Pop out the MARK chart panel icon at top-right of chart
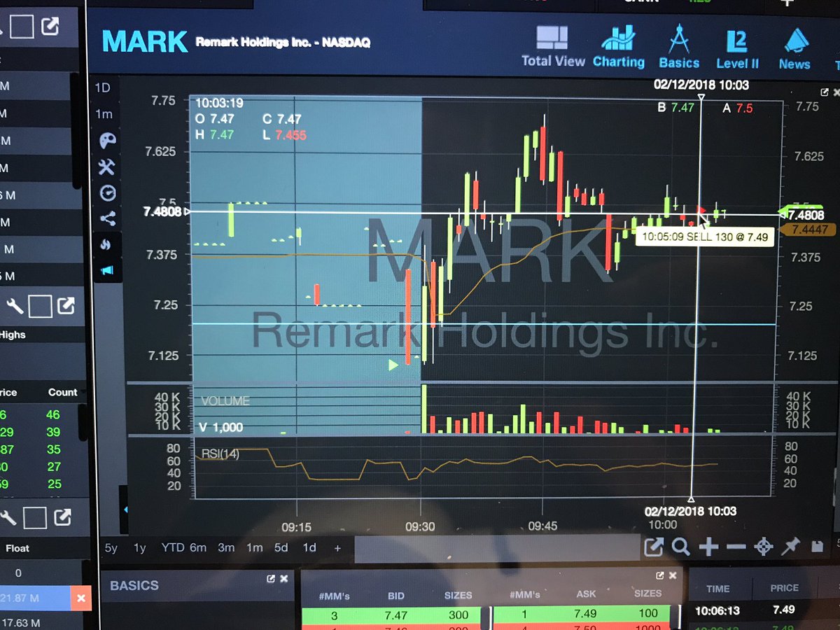Viewport: 840px width, 630px height. tap(825, 92)
